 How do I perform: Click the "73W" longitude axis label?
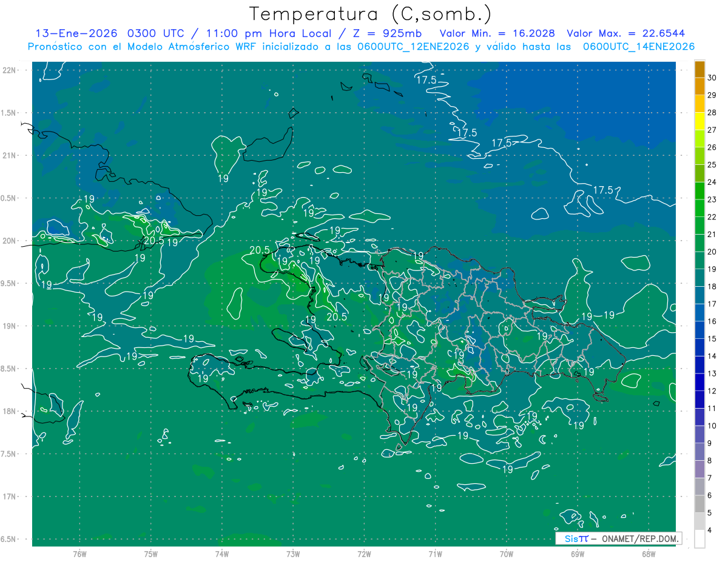click(x=292, y=554)
